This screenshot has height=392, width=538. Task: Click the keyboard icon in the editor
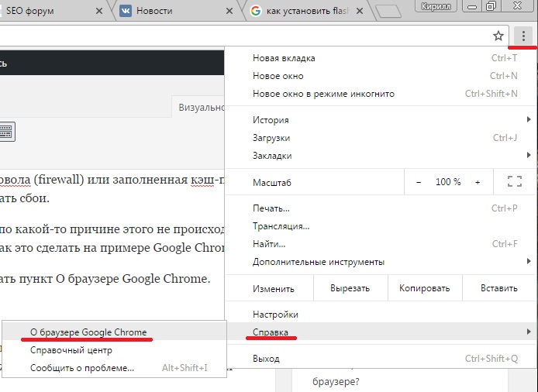pyautogui.click(x=7, y=132)
